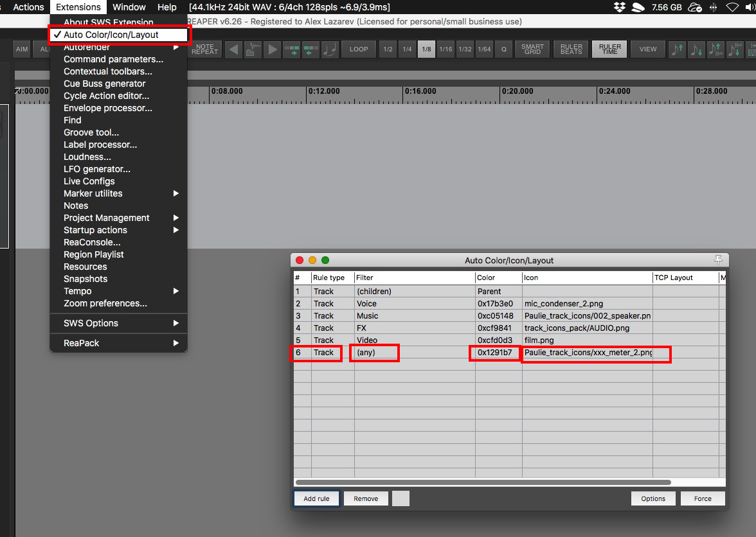Click the horizontal scrollbar in rules list

(x=483, y=482)
